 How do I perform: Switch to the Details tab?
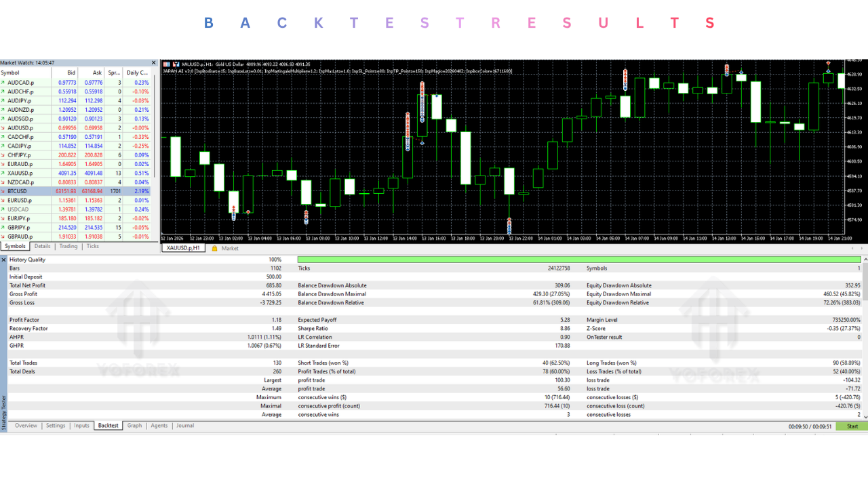tap(42, 247)
